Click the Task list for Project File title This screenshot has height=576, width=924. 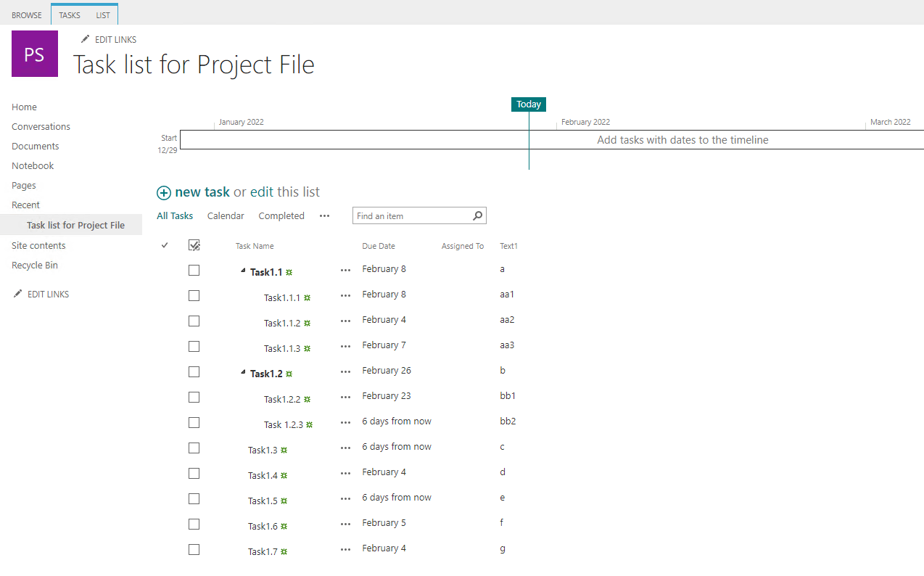point(194,65)
